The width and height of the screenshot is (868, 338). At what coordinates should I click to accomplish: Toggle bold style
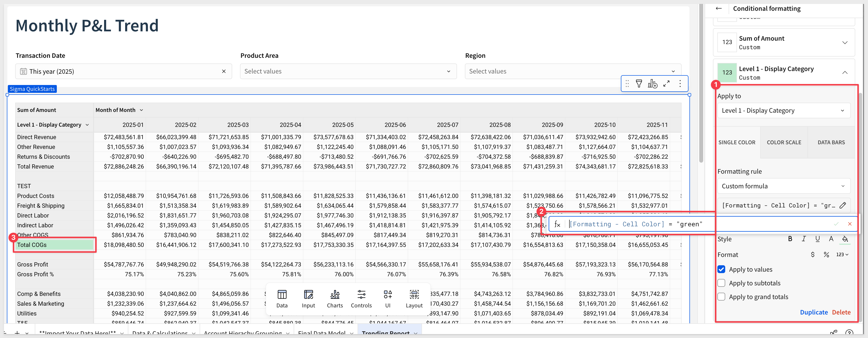(x=790, y=239)
